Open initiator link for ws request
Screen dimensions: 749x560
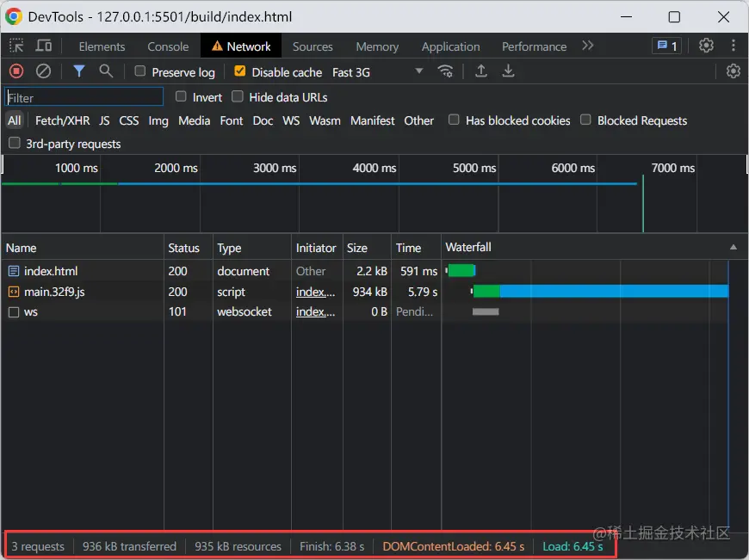[315, 311]
